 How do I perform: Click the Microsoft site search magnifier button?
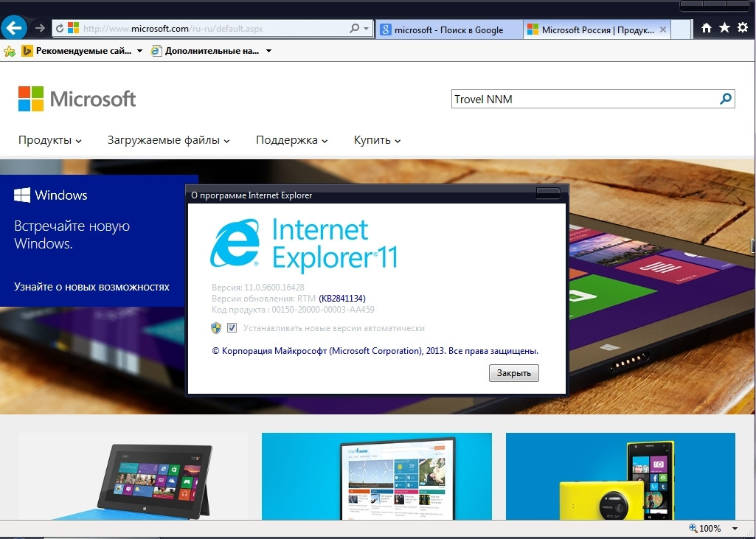click(726, 99)
